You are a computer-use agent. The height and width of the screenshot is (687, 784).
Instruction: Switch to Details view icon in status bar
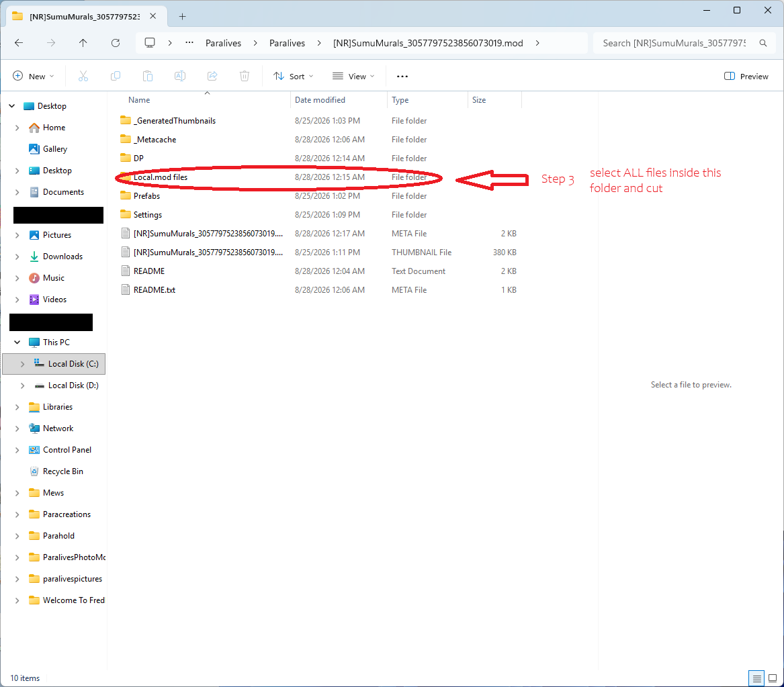(x=756, y=678)
